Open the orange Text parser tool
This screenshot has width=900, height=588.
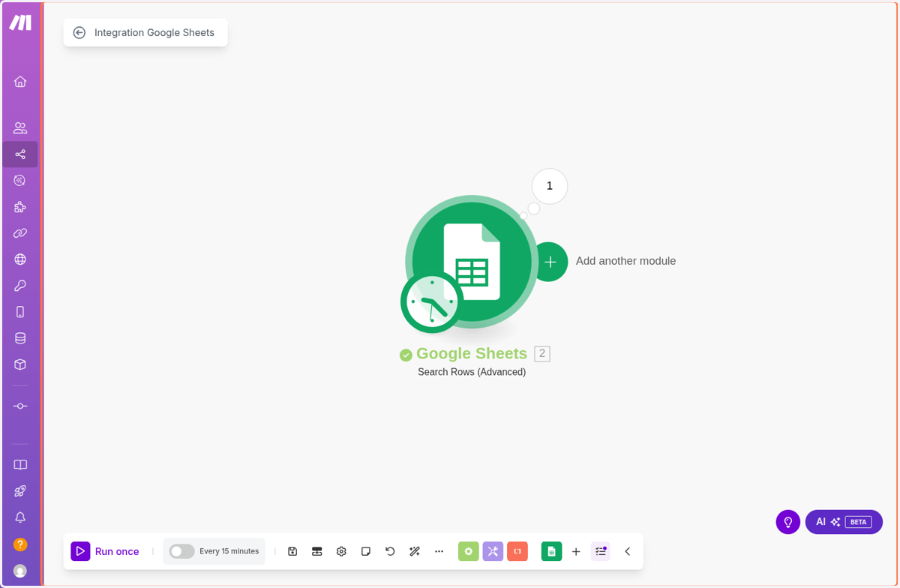click(x=517, y=551)
